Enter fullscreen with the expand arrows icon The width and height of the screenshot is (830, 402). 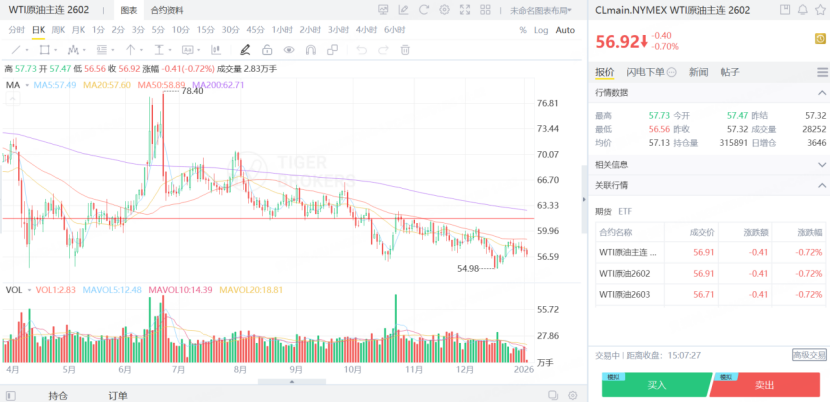pyautogui.click(x=465, y=10)
